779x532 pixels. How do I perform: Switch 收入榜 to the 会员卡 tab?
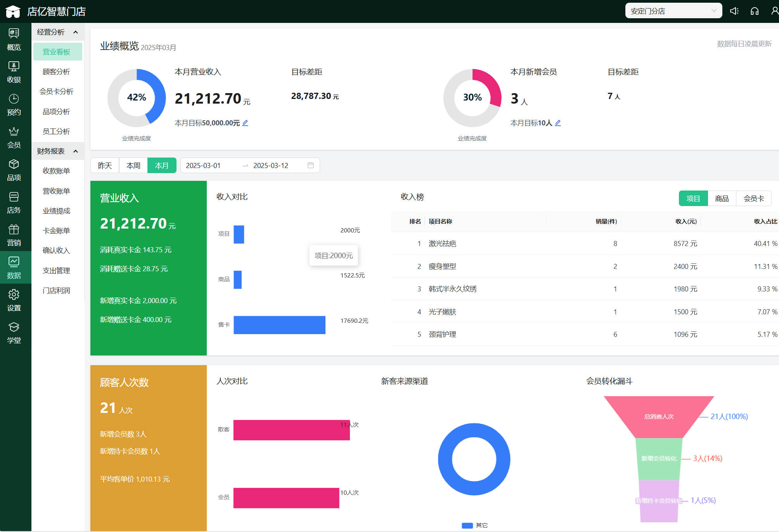(x=753, y=199)
